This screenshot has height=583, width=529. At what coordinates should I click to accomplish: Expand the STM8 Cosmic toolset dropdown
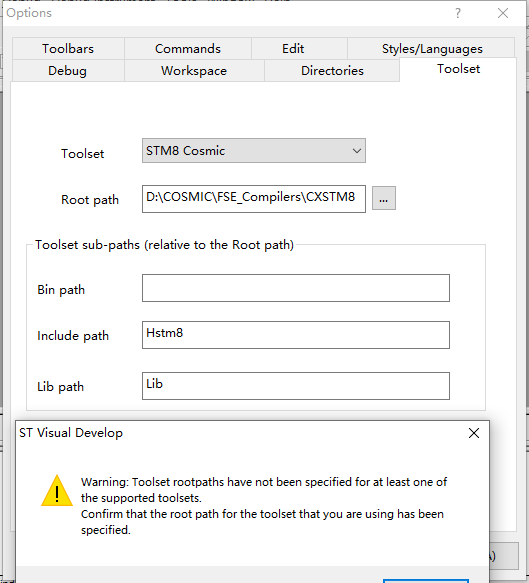254,151
